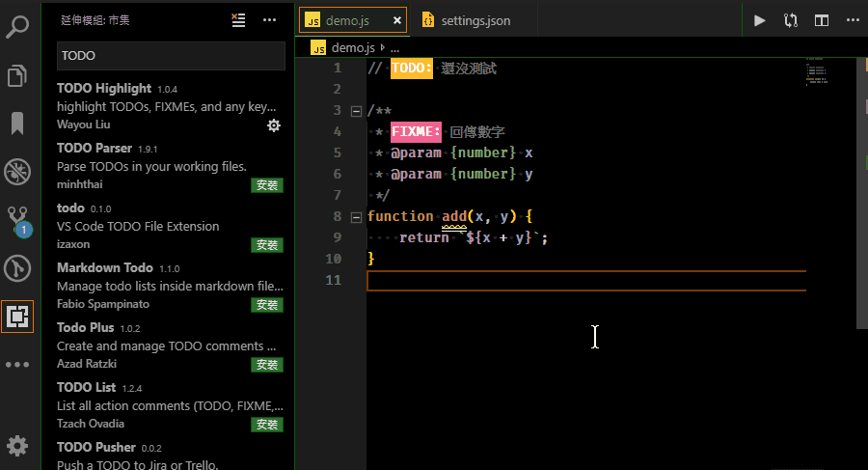Open TODO Highlight extension details
Viewport: 868px width, 470px height.
pyautogui.click(x=170, y=106)
